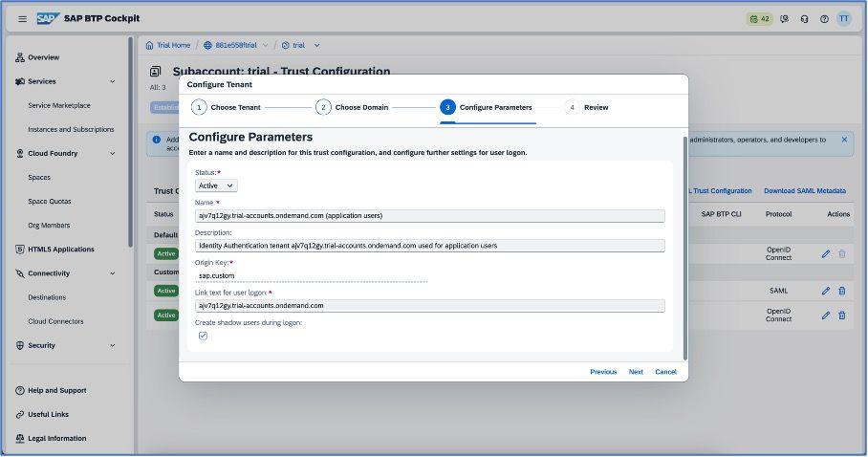
Task: Click the Trial Home house icon
Action: [x=149, y=46]
